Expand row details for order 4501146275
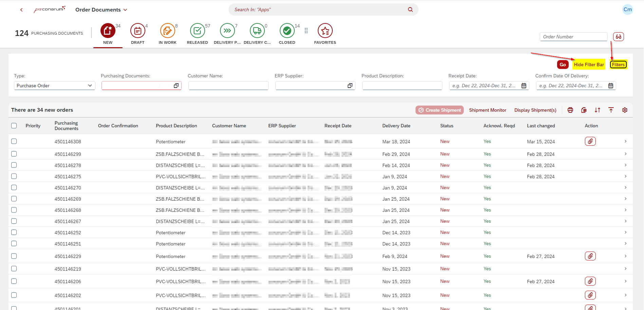 [x=625, y=176]
